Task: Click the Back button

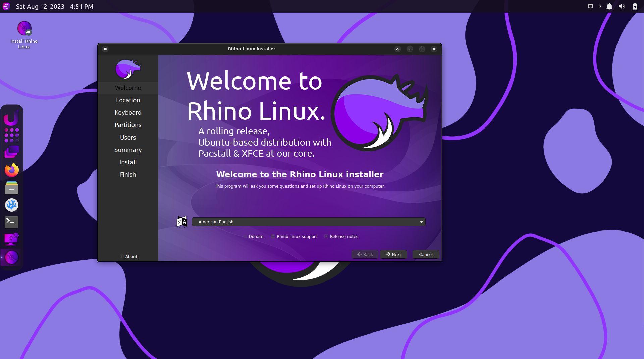Action: (365, 254)
